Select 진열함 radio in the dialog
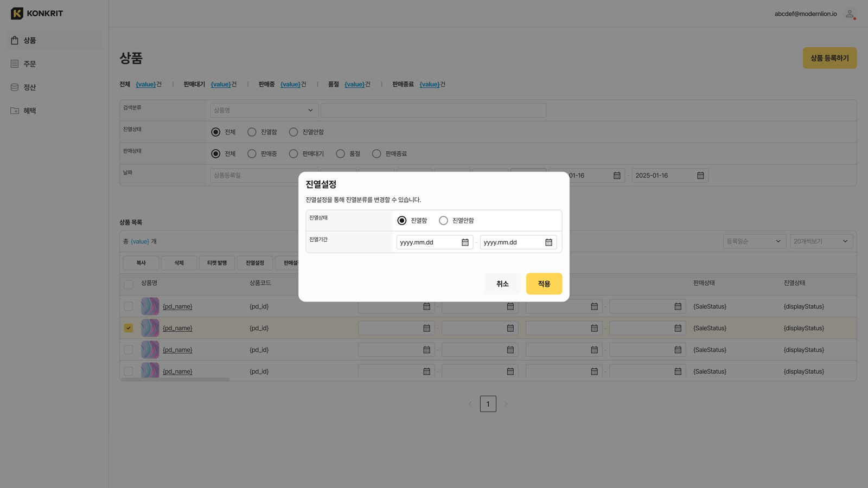The width and height of the screenshot is (868, 488). (x=402, y=221)
